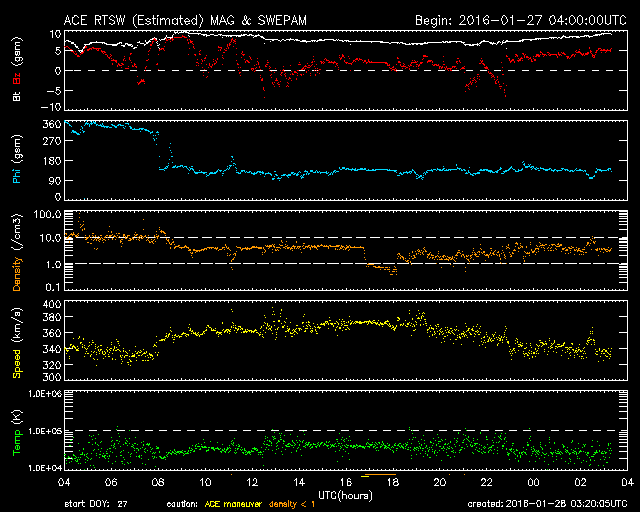Screen dimensions: 640x512
Task: Click the '20' hour tick label
Action: 440,482
